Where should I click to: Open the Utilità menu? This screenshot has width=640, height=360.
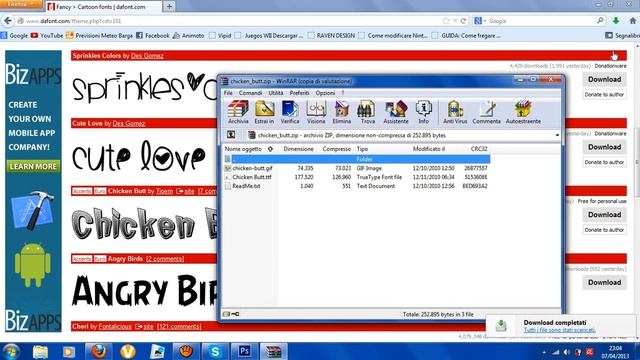(276, 93)
